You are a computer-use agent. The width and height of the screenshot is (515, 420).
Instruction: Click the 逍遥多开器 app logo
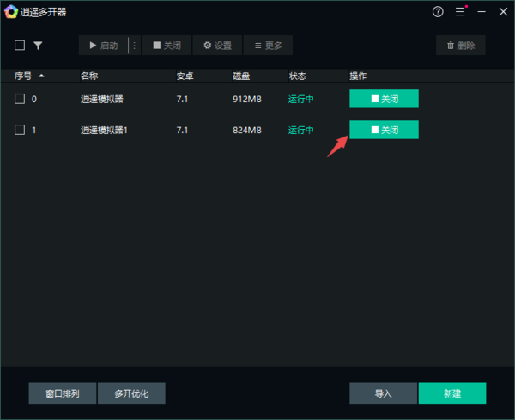(x=11, y=12)
